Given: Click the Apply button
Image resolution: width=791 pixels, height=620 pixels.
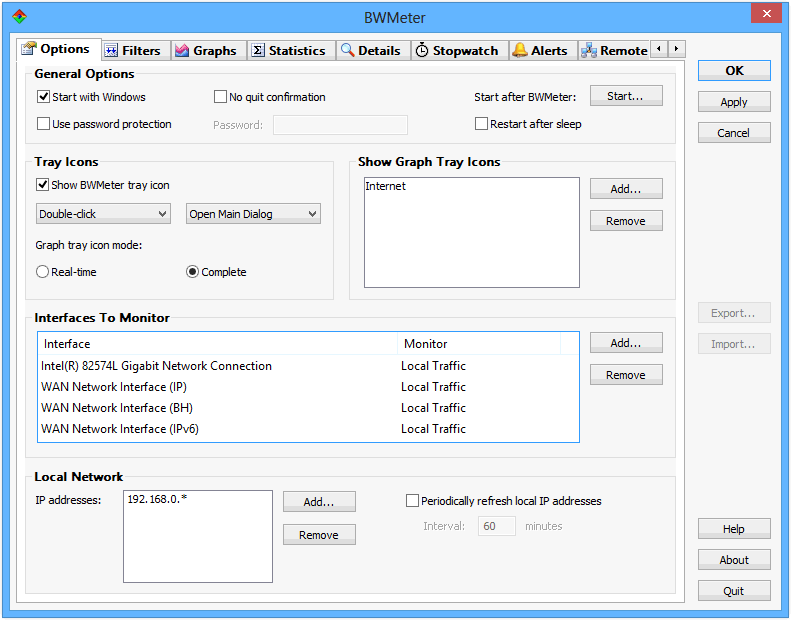Looking at the screenshot, I should [x=734, y=102].
